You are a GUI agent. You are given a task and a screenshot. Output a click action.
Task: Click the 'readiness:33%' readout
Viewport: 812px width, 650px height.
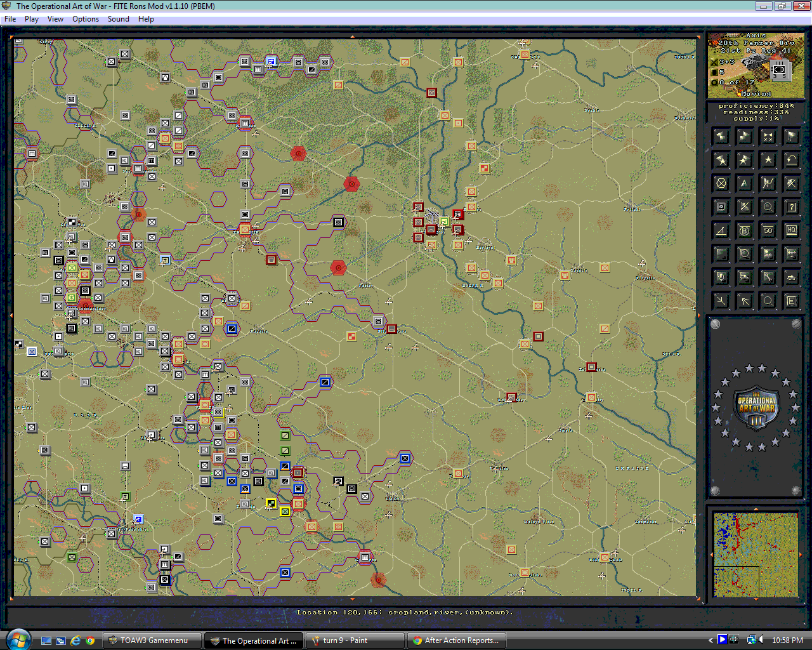coord(756,112)
